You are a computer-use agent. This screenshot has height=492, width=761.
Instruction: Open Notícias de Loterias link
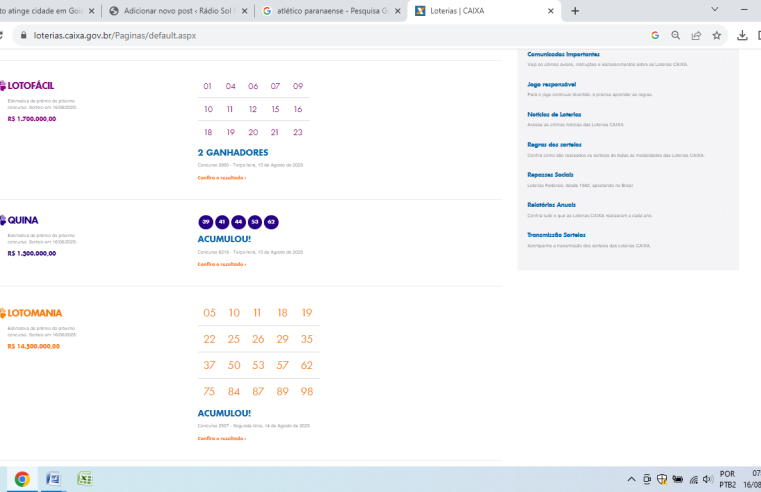[x=554, y=115]
